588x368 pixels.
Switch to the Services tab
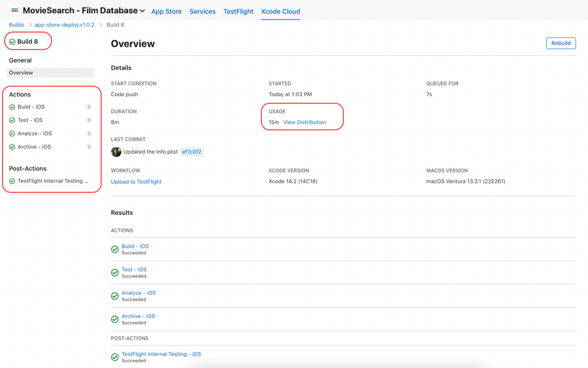point(202,11)
